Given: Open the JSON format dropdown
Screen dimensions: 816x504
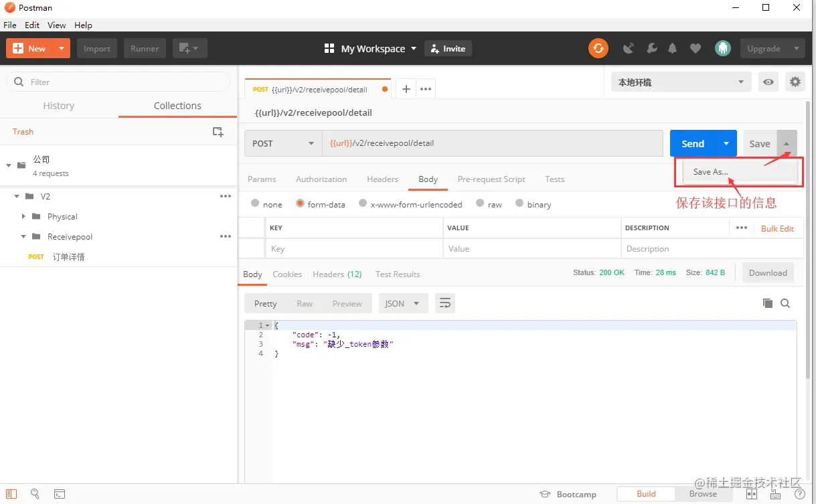Looking at the screenshot, I should [x=403, y=303].
